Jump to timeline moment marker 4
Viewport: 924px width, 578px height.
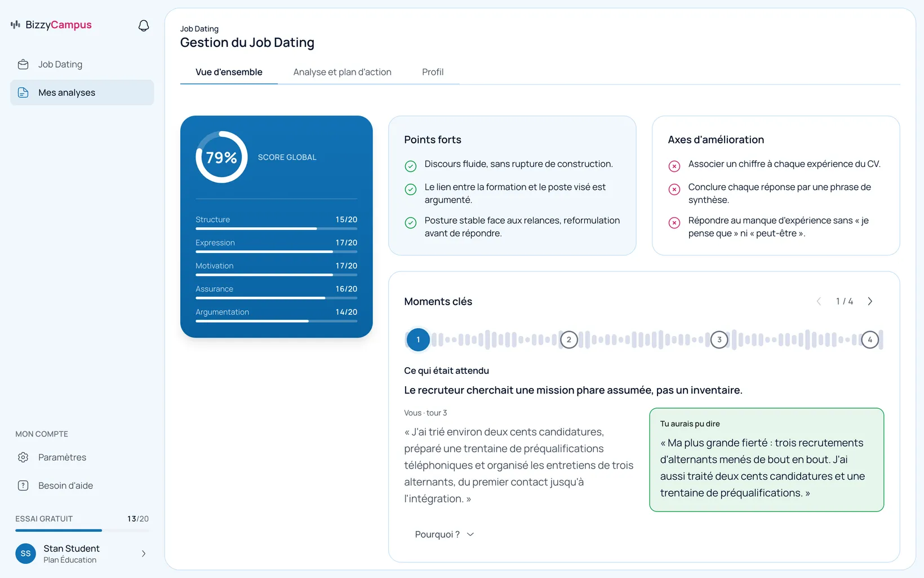[x=870, y=339]
